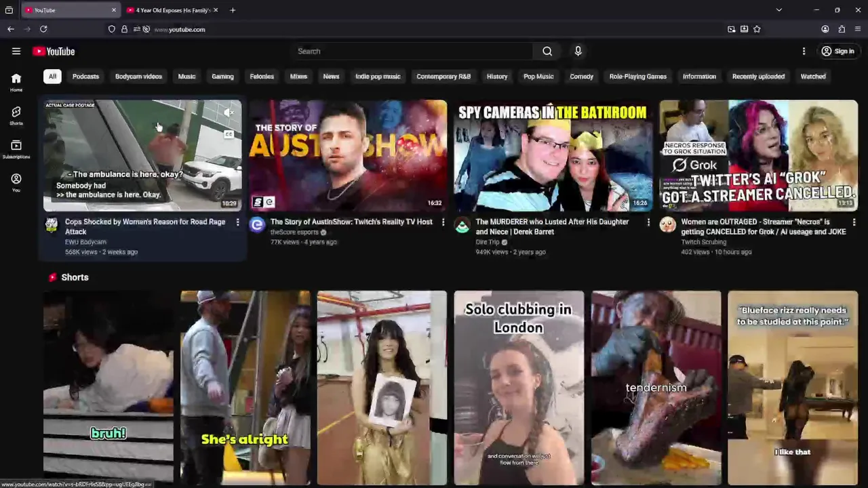
Task: Click the YouTube logo
Action: (54, 52)
